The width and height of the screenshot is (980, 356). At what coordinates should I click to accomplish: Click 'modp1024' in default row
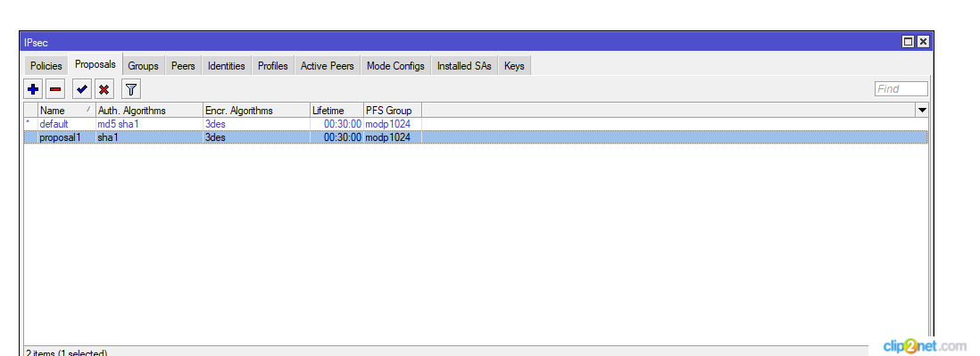point(388,124)
